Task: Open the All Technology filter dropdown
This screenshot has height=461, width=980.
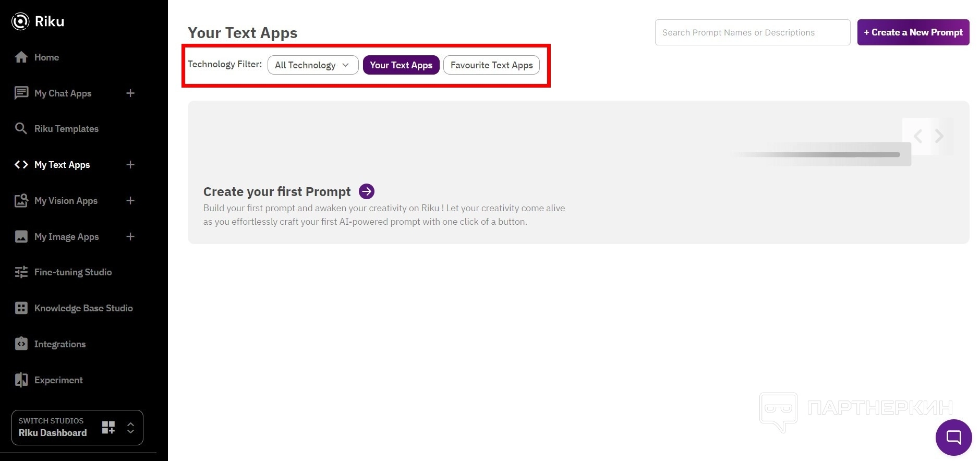Action: (313, 65)
